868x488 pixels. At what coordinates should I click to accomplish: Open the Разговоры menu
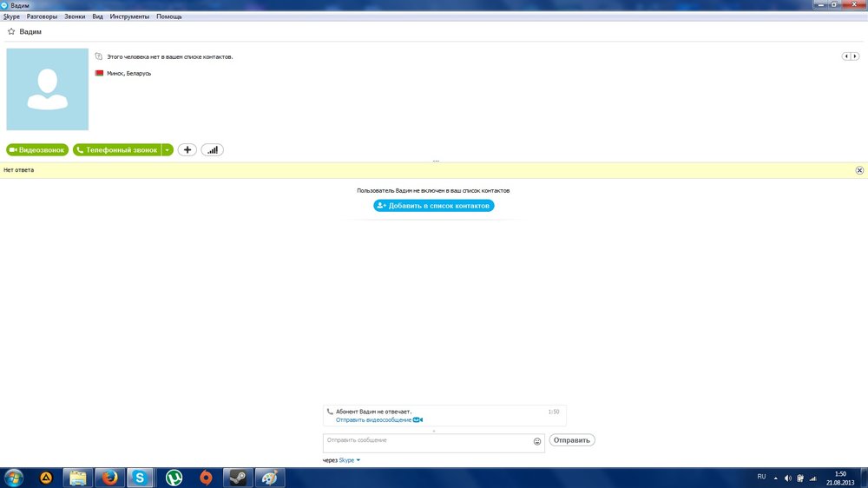pos(42,16)
